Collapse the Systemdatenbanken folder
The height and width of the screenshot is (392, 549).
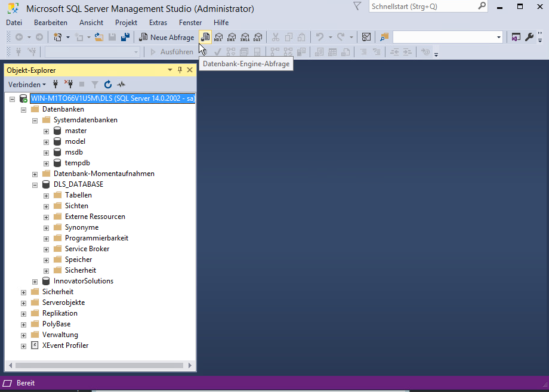pyautogui.click(x=35, y=120)
